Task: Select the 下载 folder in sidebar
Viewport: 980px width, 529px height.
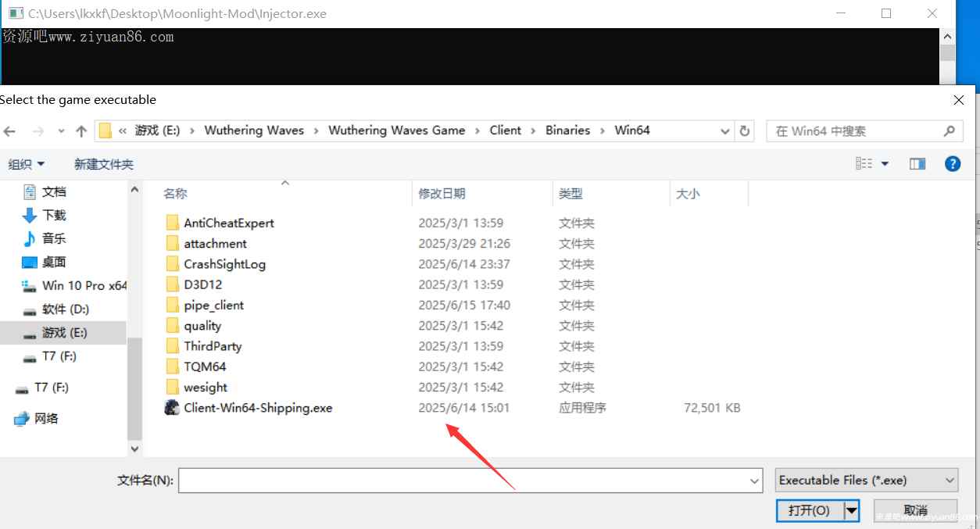Action: [54, 215]
